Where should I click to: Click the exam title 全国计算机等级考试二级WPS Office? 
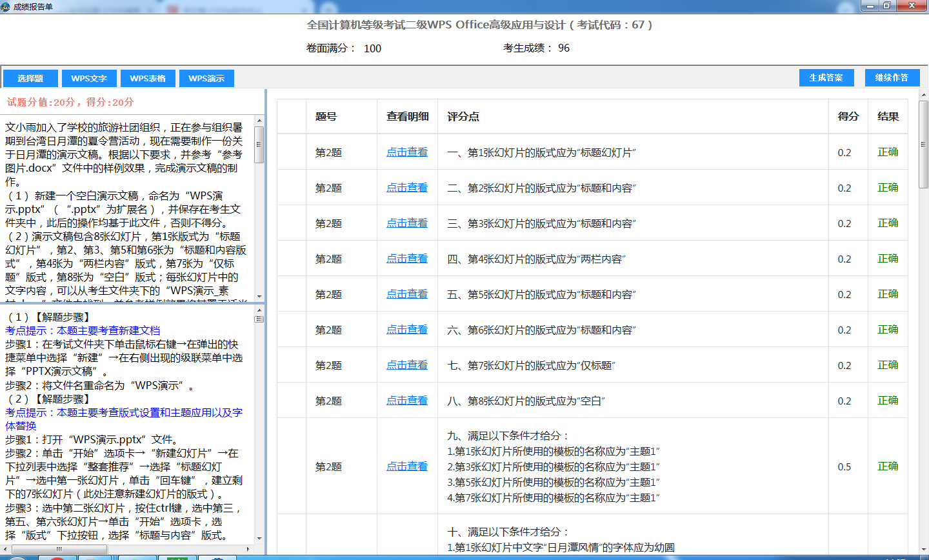tap(479, 25)
